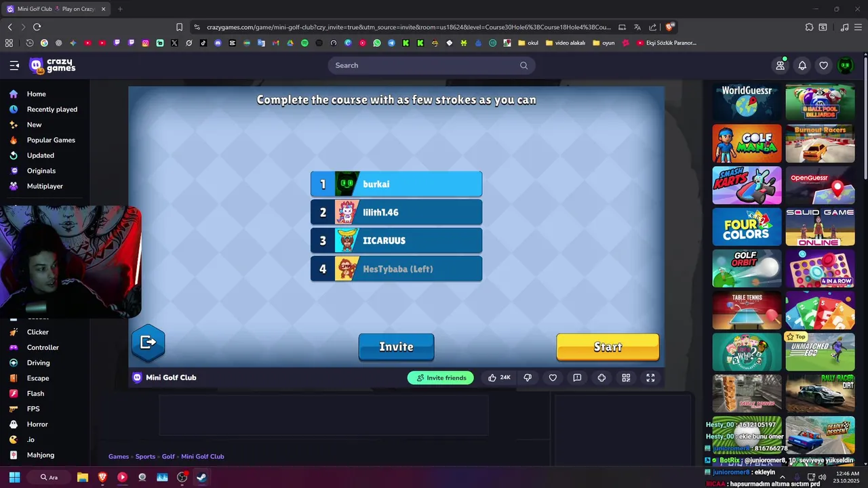The height and width of the screenshot is (488, 868).
Task: Click the blue Invite button
Action: point(396,347)
